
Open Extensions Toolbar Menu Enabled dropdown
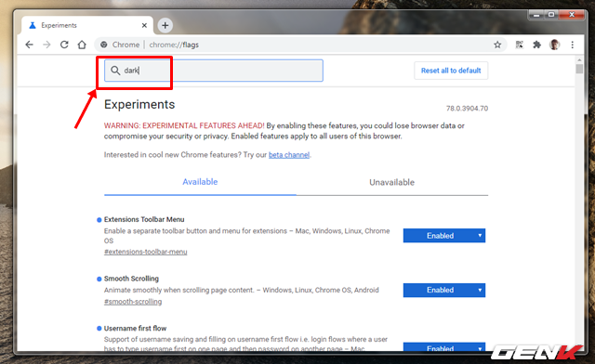pos(444,236)
